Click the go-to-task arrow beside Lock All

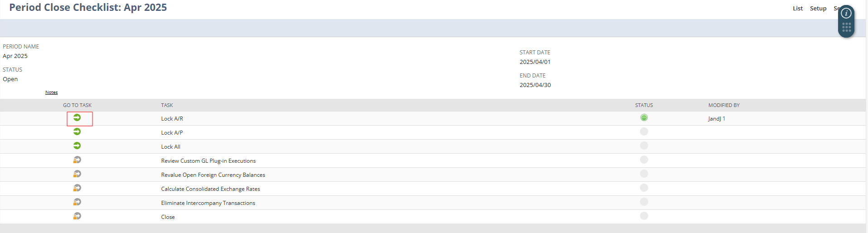click(x=77, y=146)
